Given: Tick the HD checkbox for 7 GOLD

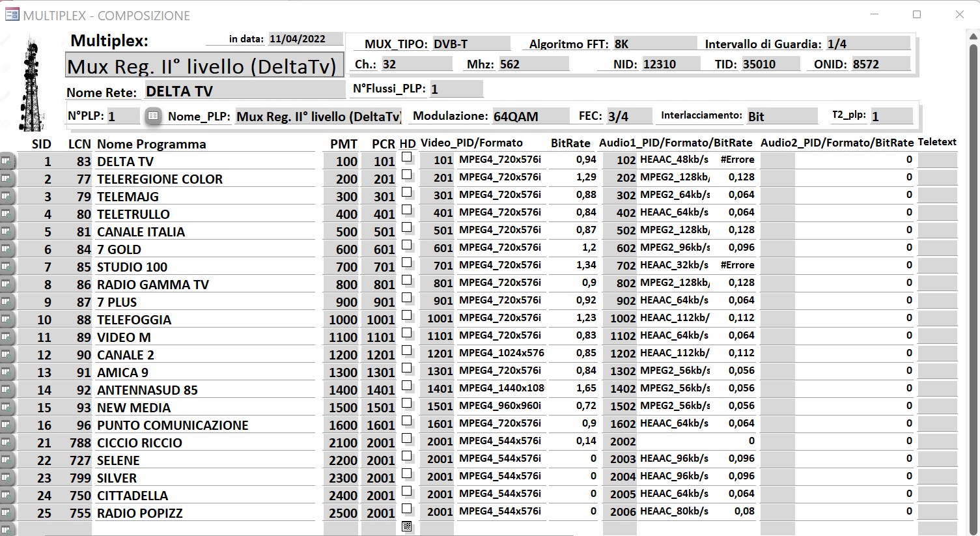Looking at the screenshot, I should (x=407, y=245).
